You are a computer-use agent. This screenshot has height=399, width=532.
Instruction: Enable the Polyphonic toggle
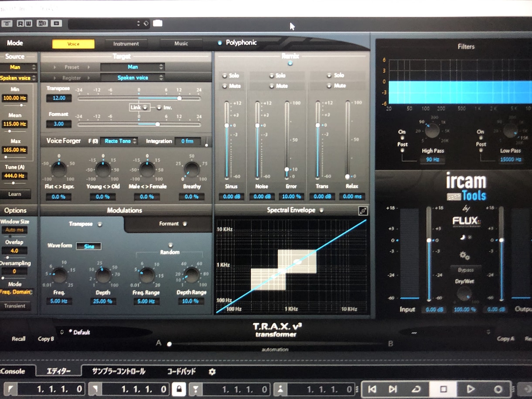[220, 43]
